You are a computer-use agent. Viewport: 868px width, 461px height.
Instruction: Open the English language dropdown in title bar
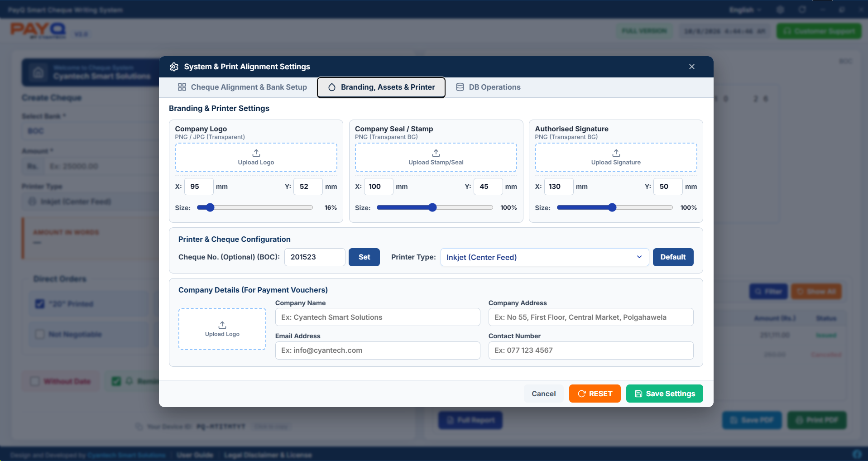[745, 10]
